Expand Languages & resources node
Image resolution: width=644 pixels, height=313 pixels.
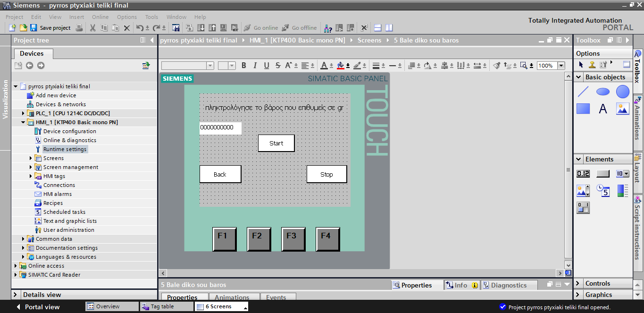pos(23,257)
